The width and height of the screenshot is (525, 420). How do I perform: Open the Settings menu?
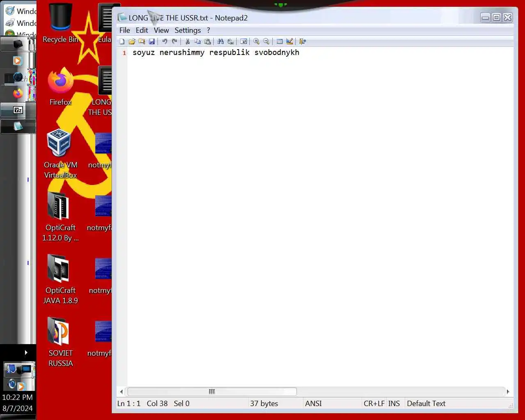pyautogui.click(x=188, y=30)
